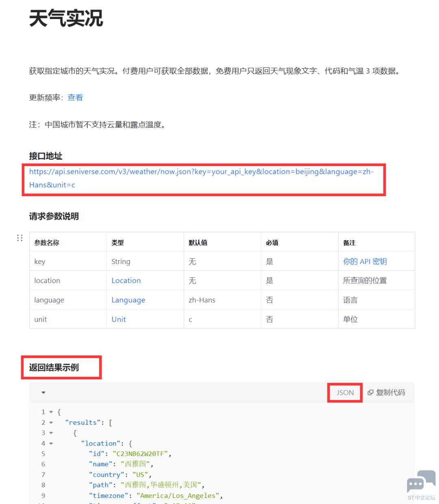Image resolution: width=439 pixels, height=504 pixels.
Task: Click the table drag handle dots icon
Action: point(20,238)
